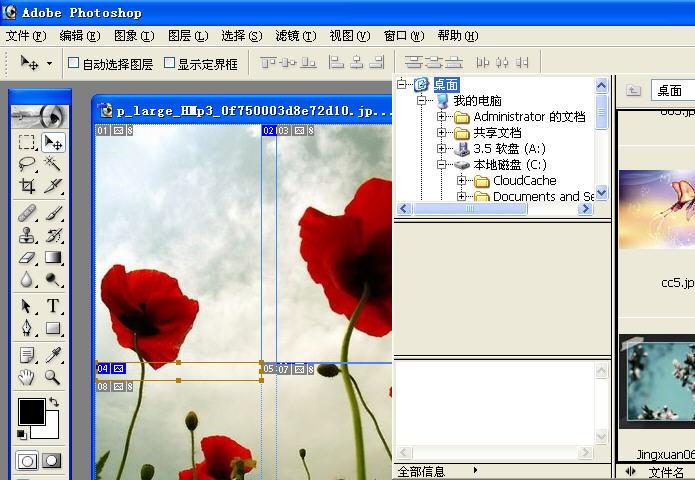Switch to Standard mode editing
695x480 pixels.
pyautogui.click(x=27, y=461)
